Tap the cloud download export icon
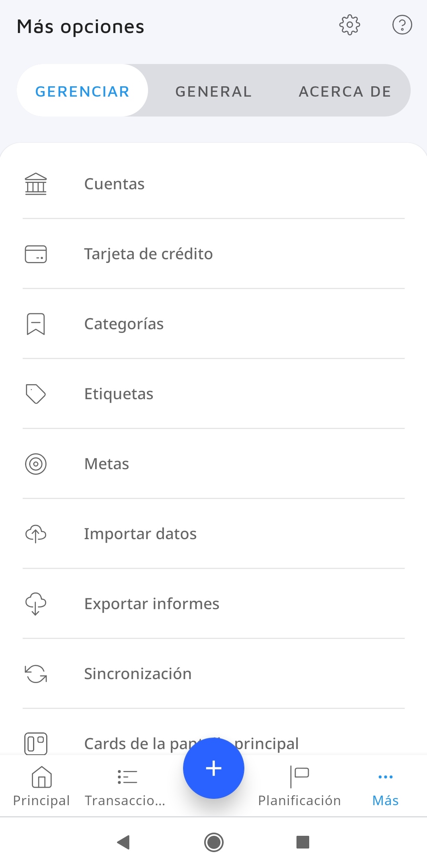Viewport: 427px width, 868px height. point(36,604)
